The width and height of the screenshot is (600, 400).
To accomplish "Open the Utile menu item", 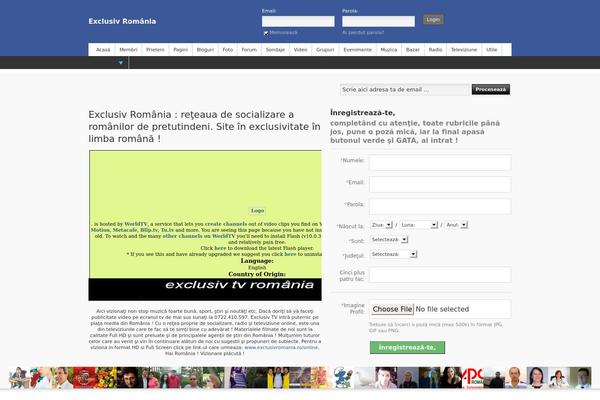I will 491,50.
